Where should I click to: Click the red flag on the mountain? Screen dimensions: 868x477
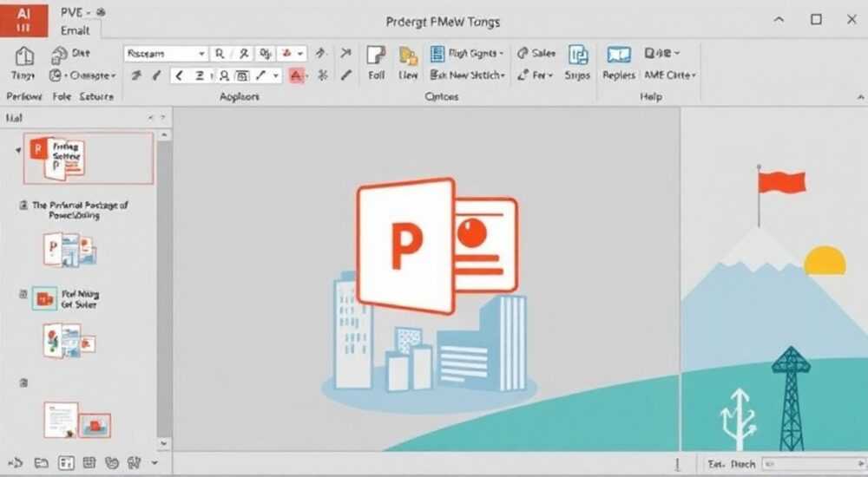(782, 182)
